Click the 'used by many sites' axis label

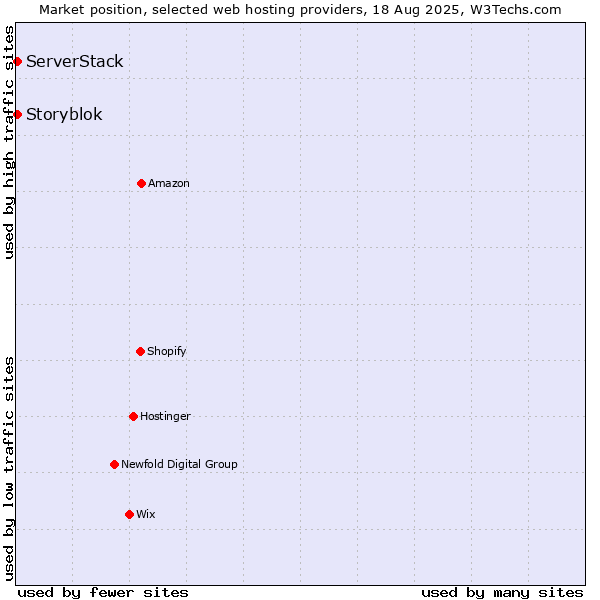click(502, 593)
